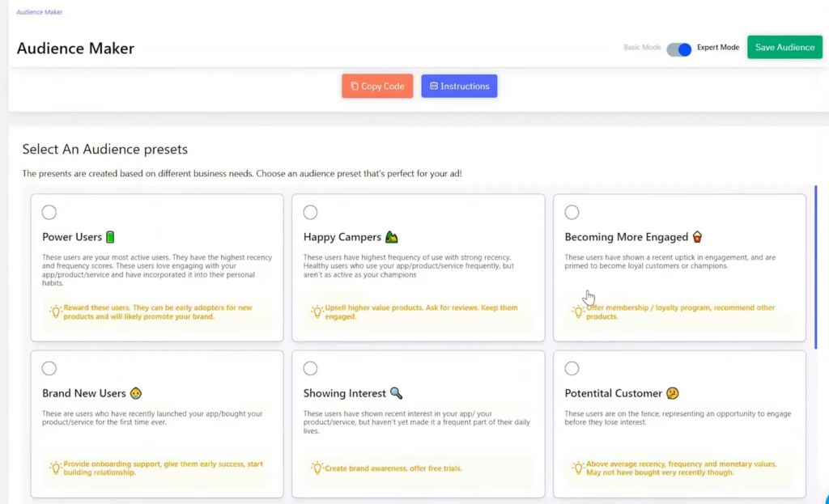The height and width of the screenshot is (504, 829).
Task: Click the Expert Mode label
Action: tap(717, 48)
